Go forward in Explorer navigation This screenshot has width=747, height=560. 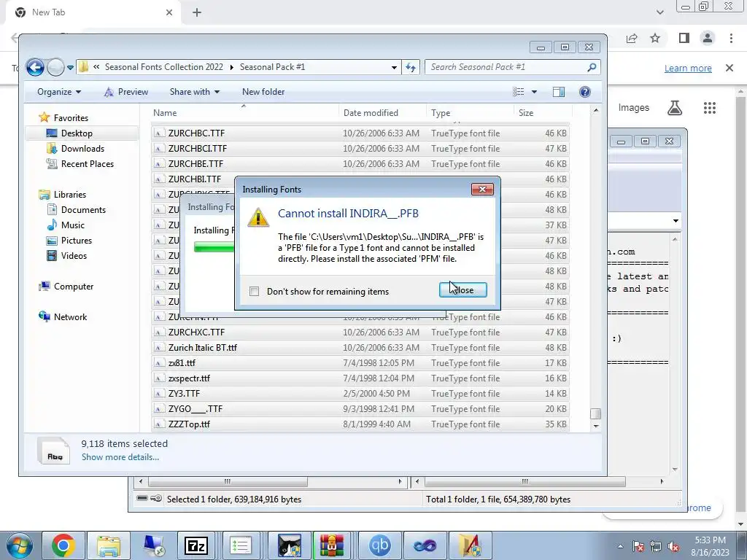(x=55, y=67)
